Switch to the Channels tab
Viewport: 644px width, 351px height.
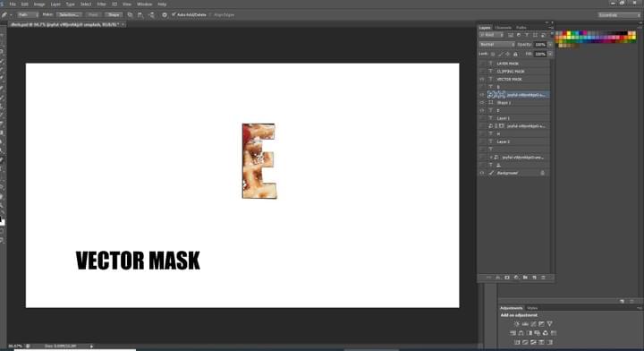(x=503, y=28)
